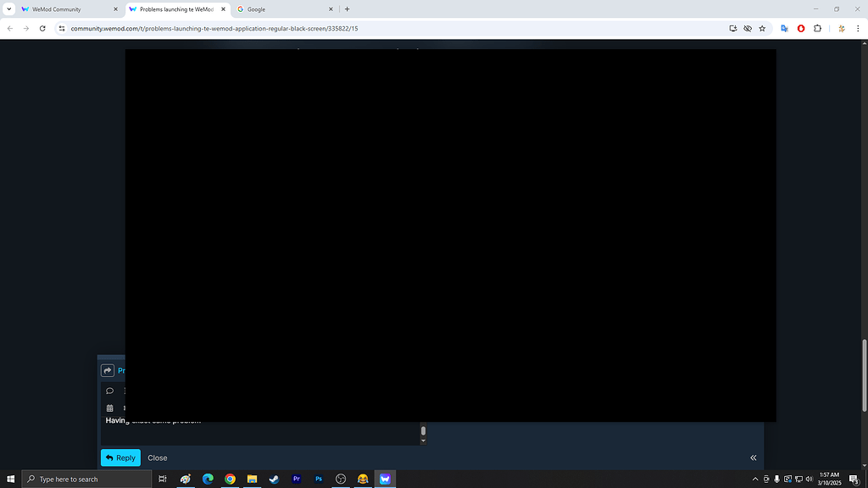Image resolution: width=868 pixels, height=488 pixels.
Task: Click inside the browser address bar
Action: click(x=254, y=28)
